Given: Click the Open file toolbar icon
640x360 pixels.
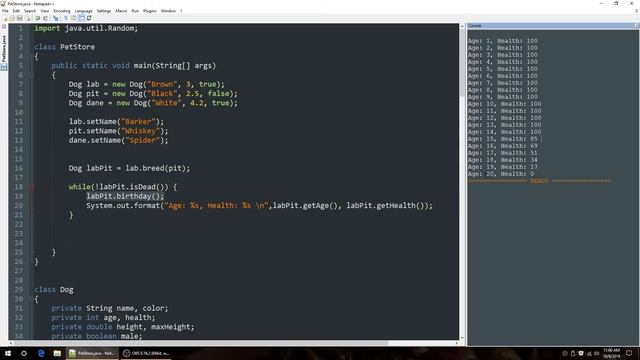Looking at the screenshot, I should 12,18.
